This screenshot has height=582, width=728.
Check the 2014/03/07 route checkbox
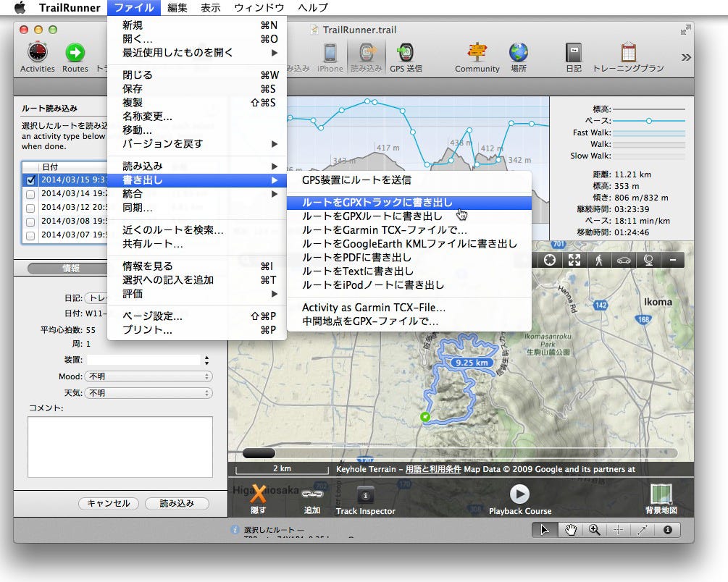click(30, 235)
